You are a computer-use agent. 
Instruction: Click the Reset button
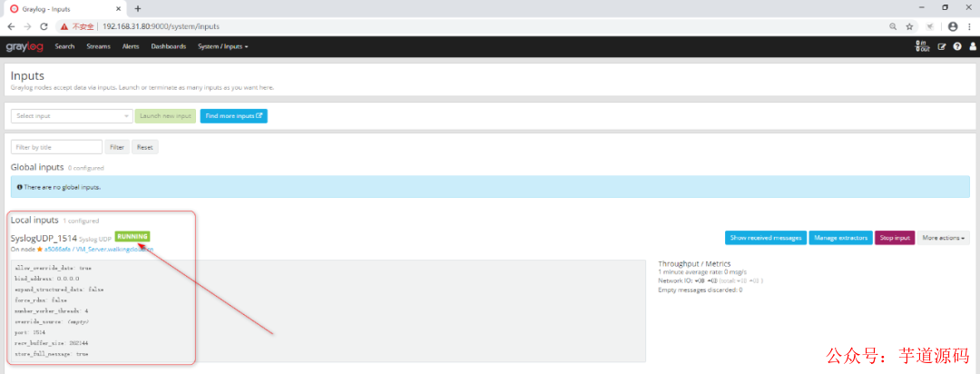[145, 147]
